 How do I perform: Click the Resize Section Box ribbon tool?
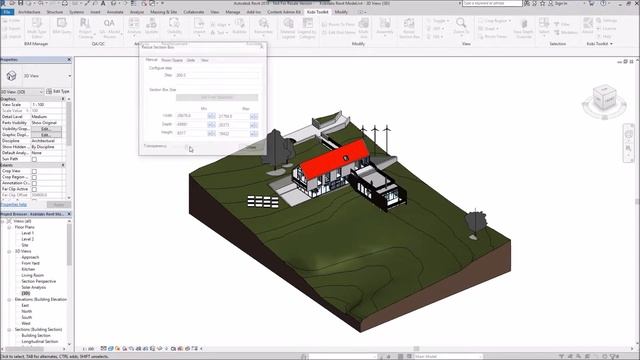409,28
